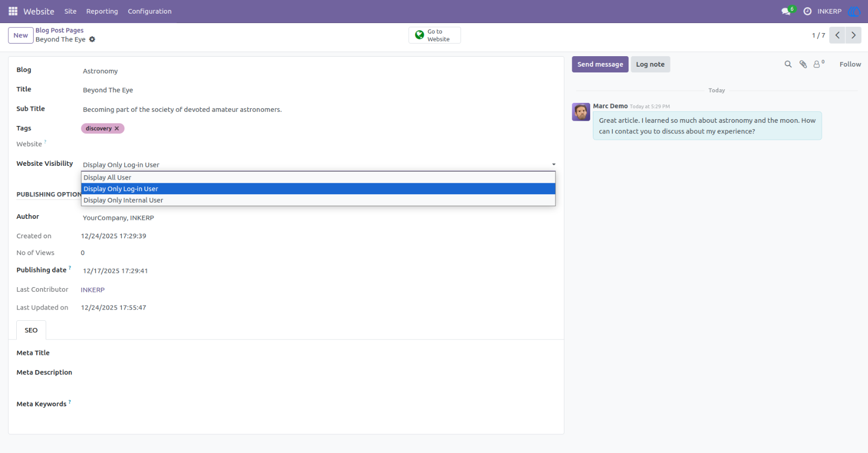Open the Reporting menu
This screenshot has width=868, height=453.
point(102,11)
